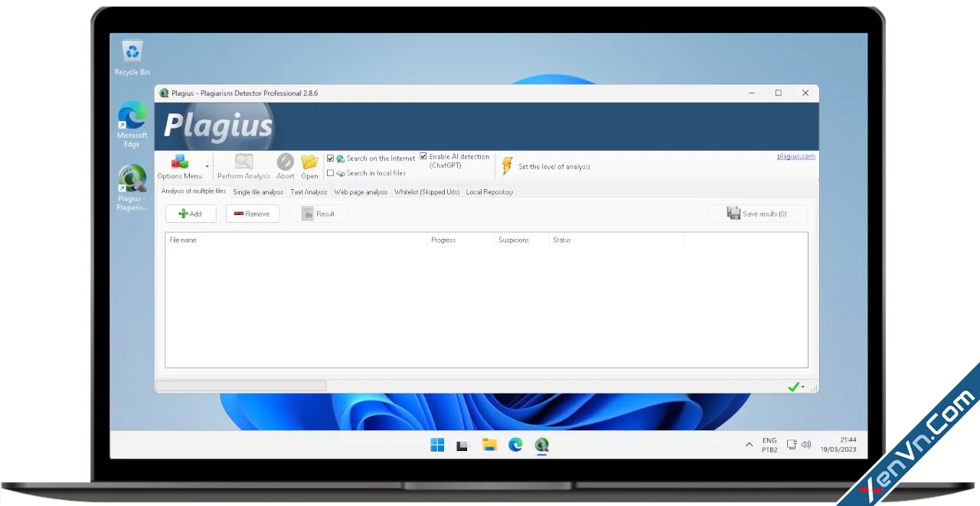Click the Suspicions column header
Viewport: 980px width, 506px height.
coord(521,240)
